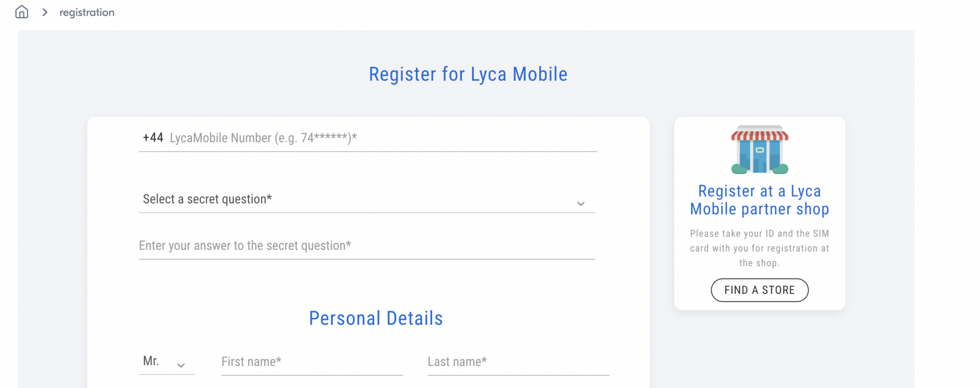The width and height of the screenshot is (980, 388).
Task: Click the FIND A STORE button
Action: point(759,290)
